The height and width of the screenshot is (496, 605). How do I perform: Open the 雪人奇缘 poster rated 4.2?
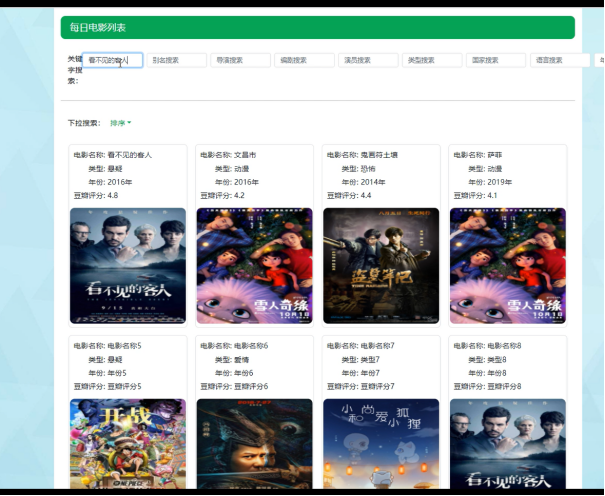pos(254,266)
